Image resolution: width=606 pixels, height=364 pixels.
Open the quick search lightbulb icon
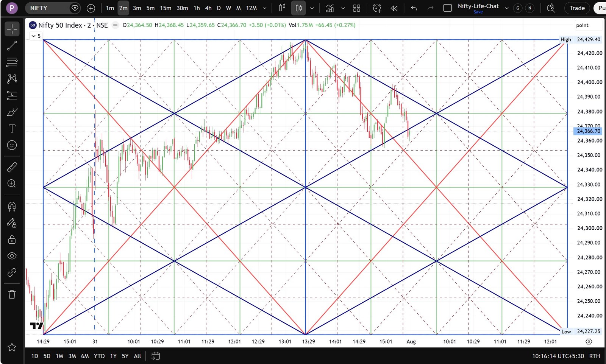(x=551, y=8)
